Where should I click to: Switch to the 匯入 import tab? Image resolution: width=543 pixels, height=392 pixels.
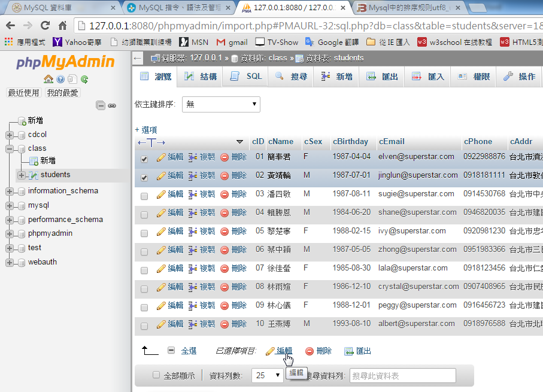tap(427, 77)
